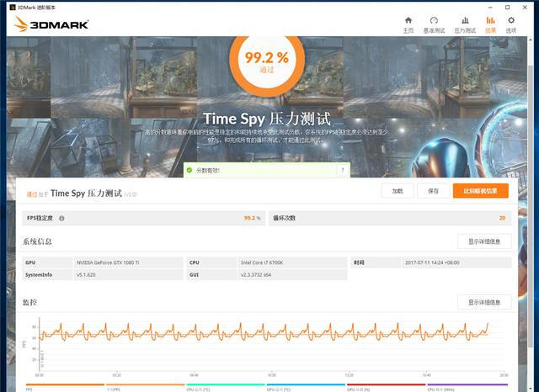
Task: Show details for 系统信息 section
Action: tap(484, 241)
